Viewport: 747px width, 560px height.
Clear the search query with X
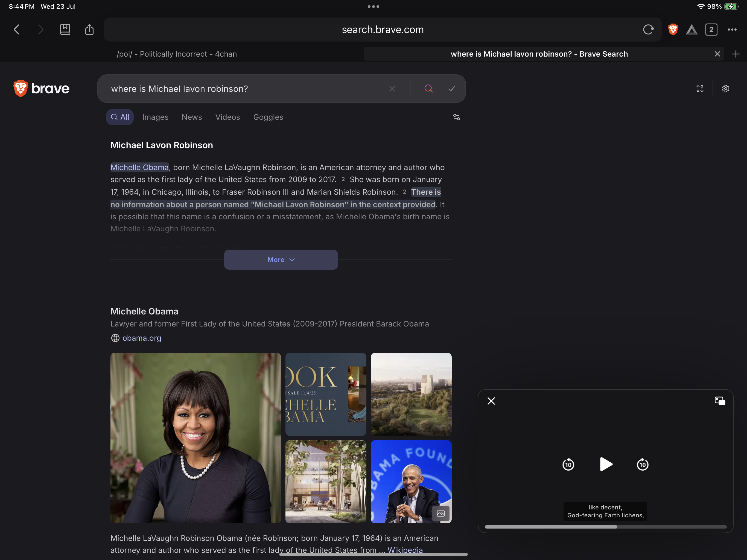(x=392, y=89)
